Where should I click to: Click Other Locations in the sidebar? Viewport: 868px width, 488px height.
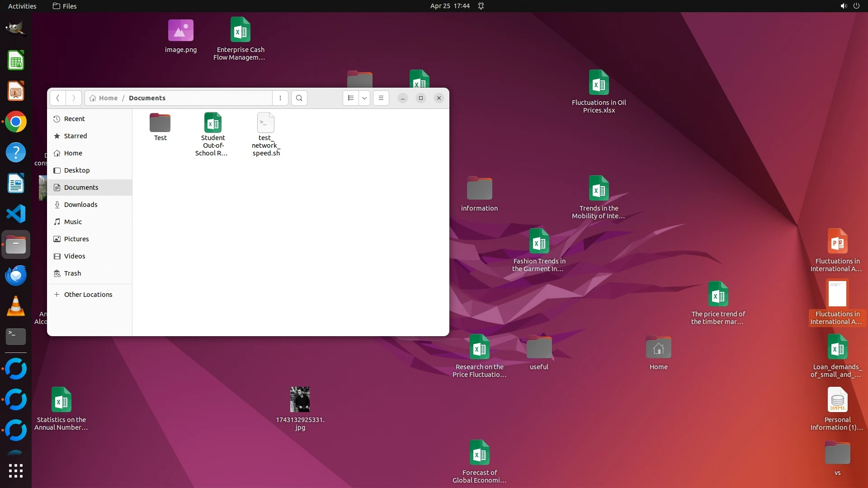coord(88,295)
